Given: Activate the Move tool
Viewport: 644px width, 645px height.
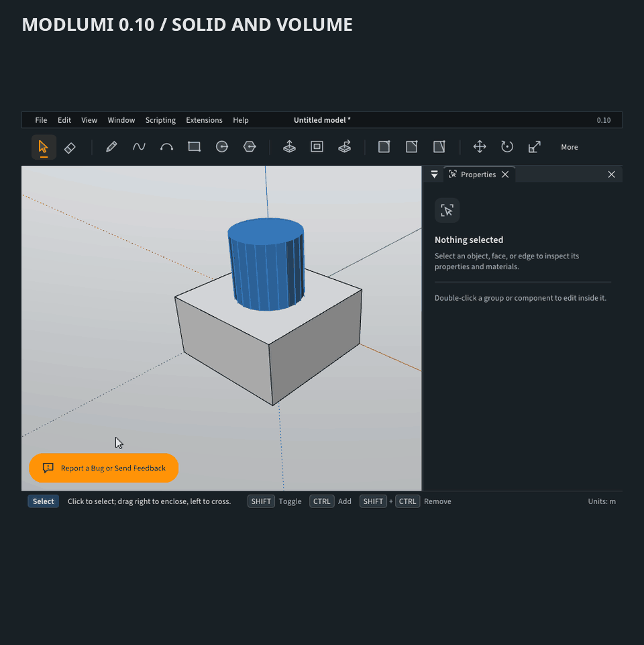Looking at the screenshot, I should pyautogui.click(x=480, y=147).
